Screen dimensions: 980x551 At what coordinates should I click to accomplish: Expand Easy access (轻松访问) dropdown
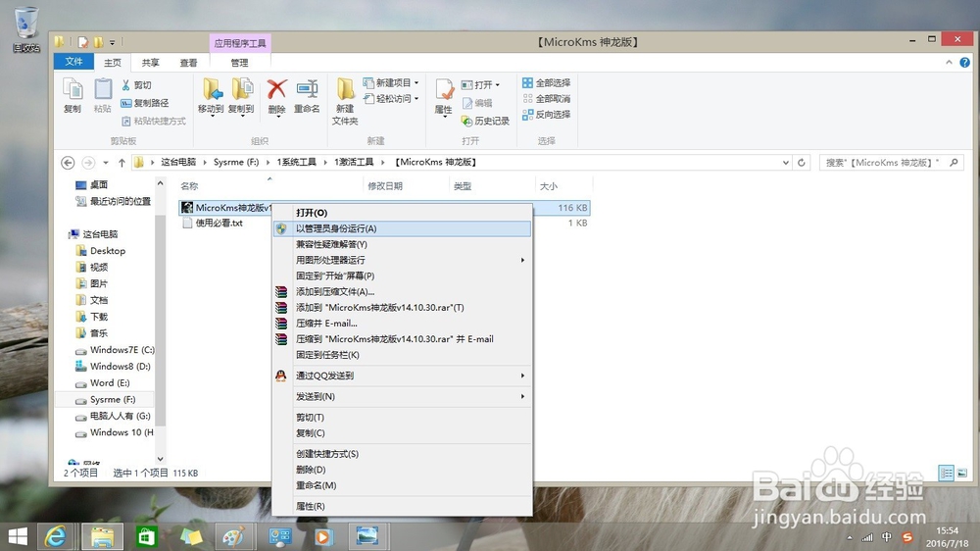(x=416, y=99)
